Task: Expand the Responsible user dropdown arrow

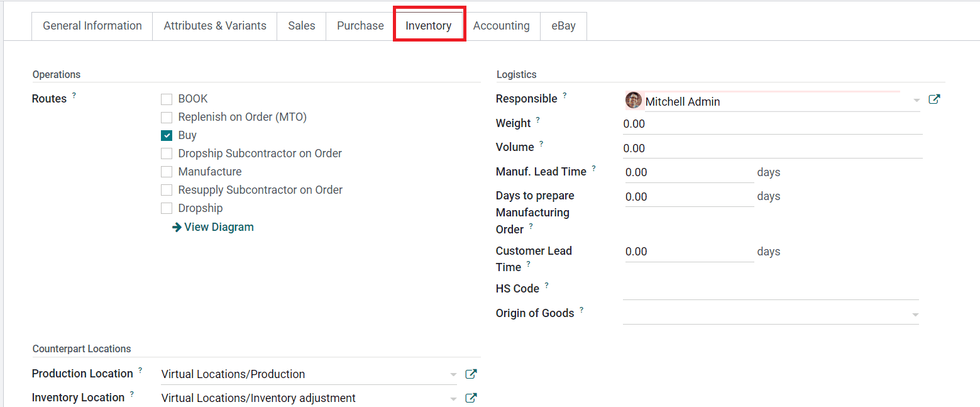Action: click(x=917, y=101)
